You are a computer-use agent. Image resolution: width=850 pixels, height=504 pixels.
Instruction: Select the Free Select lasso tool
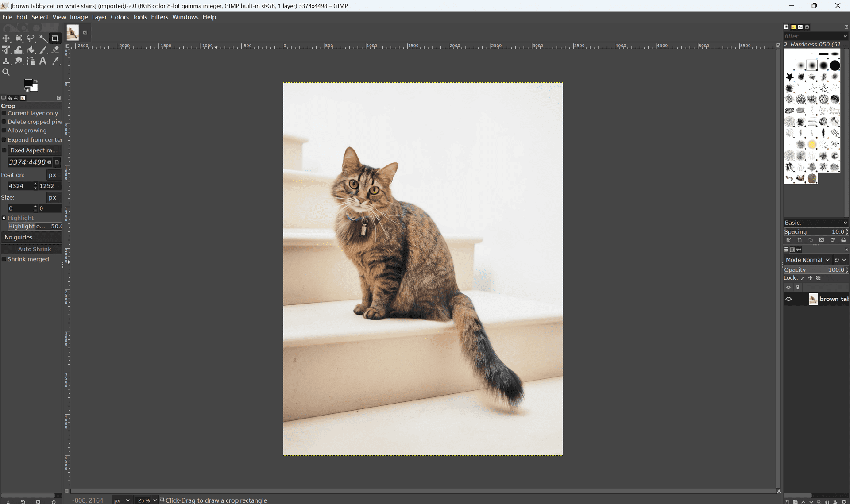[31, 38]
